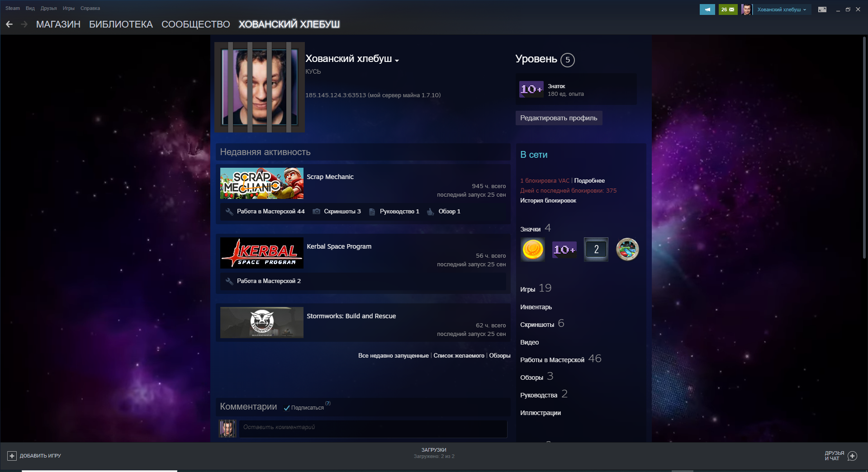The height and width of the screenshot is (472, 868).
Task: Click the badge showing number 2
Action: click(x=596, y=250)
